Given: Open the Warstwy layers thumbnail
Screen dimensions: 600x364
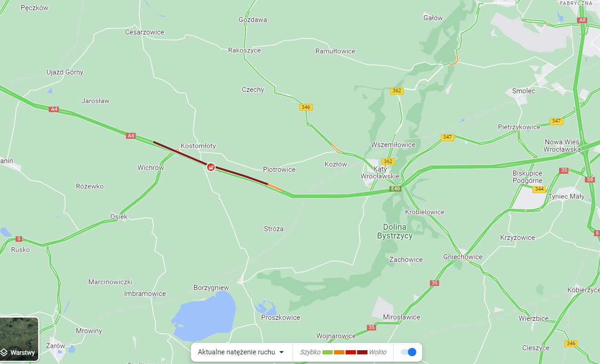Looking at the screenshot, I should point(19,339).
